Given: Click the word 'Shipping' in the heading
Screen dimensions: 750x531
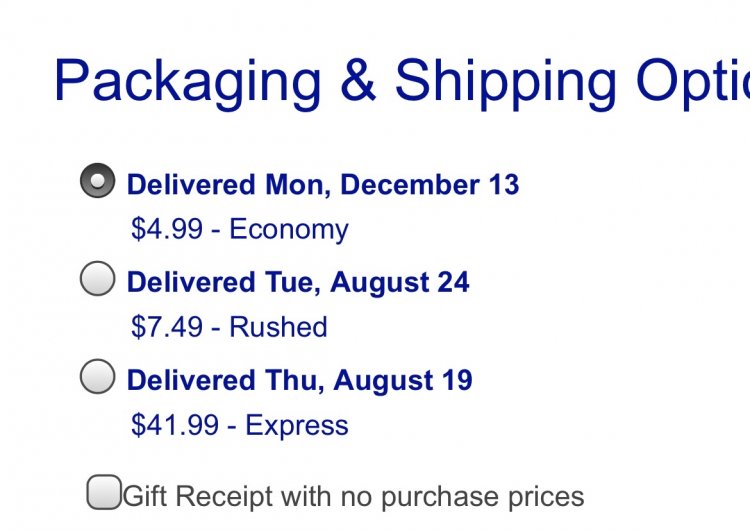Looking at the screenshot, I should (x=506, y=82).
